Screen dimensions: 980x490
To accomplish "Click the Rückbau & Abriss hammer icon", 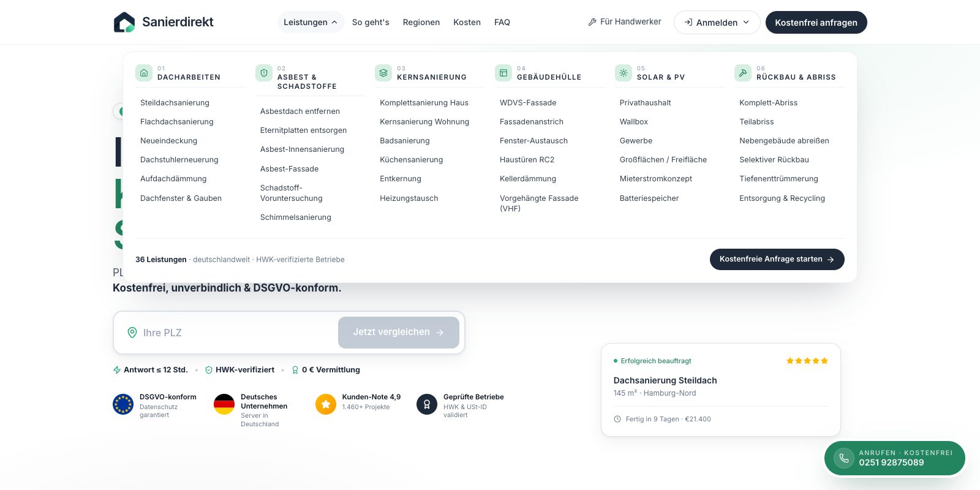I will (x=743, y=73).
